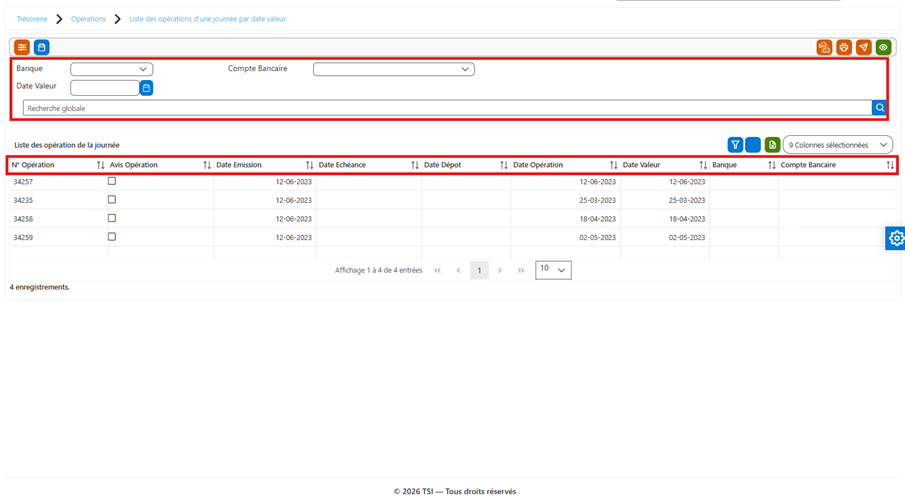Sort by Banque column arrows
This screenshot has width=905, height=502.
tap(772, 165)
